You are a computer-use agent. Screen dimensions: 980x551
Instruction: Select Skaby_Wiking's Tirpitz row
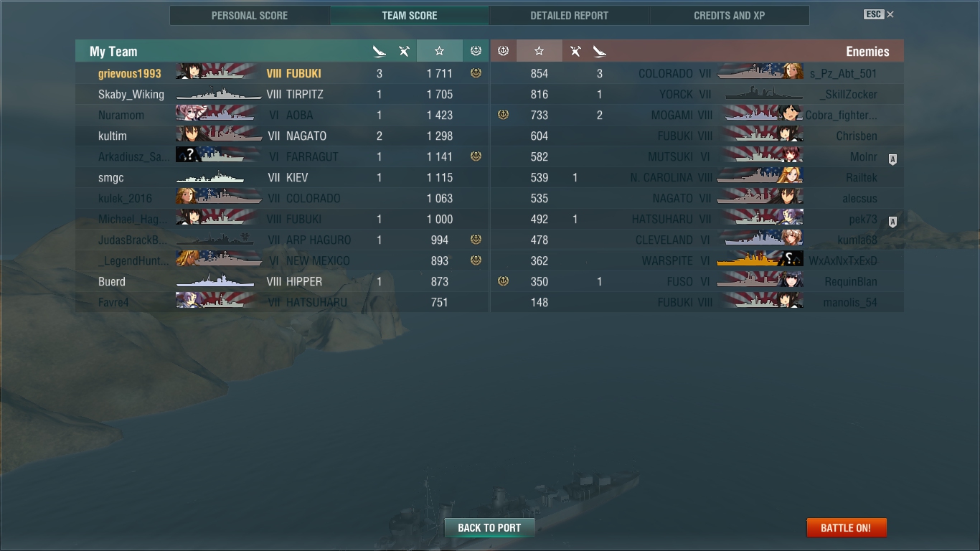pyautogui.click(x=282, y=94)
